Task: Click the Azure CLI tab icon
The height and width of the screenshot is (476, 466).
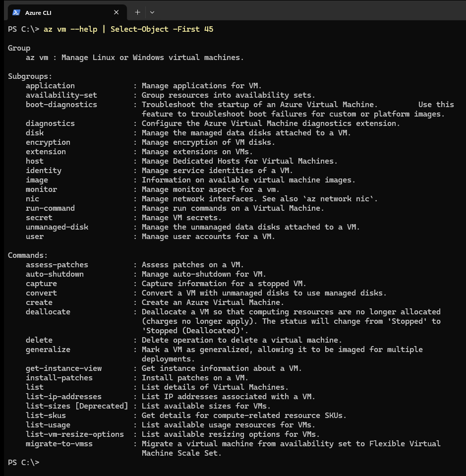Action: pos(16,12)
